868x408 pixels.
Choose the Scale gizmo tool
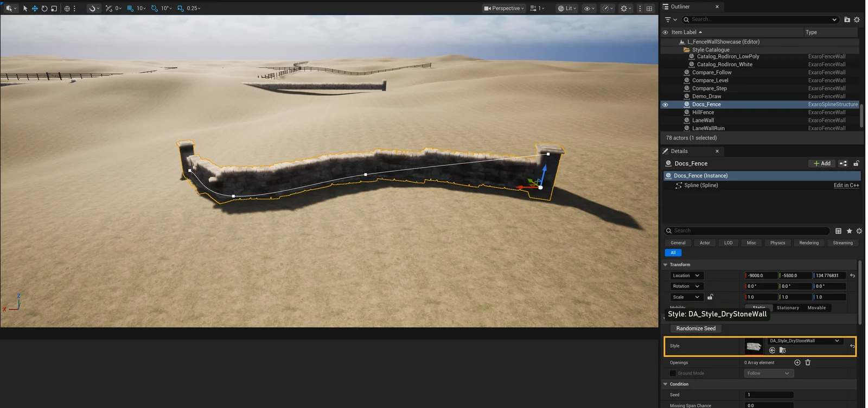(54, 8)
